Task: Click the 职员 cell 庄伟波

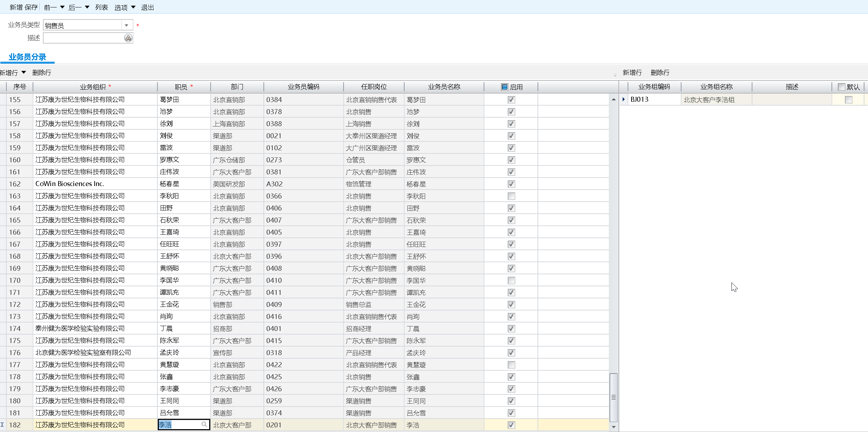Action: [x=184, y=172]
